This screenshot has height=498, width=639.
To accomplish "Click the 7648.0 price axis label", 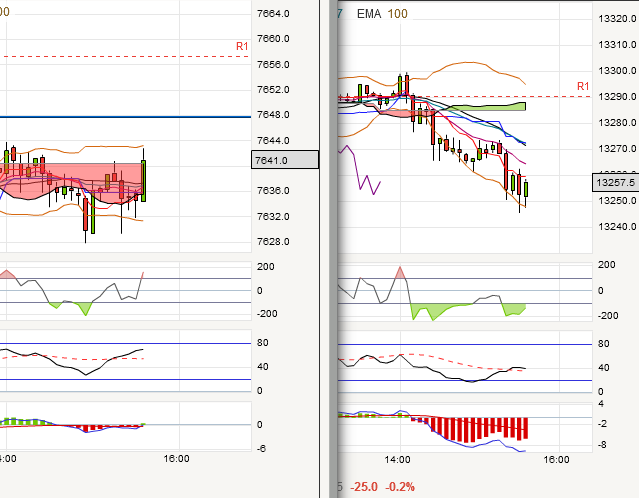I will [x=273, y=115].
